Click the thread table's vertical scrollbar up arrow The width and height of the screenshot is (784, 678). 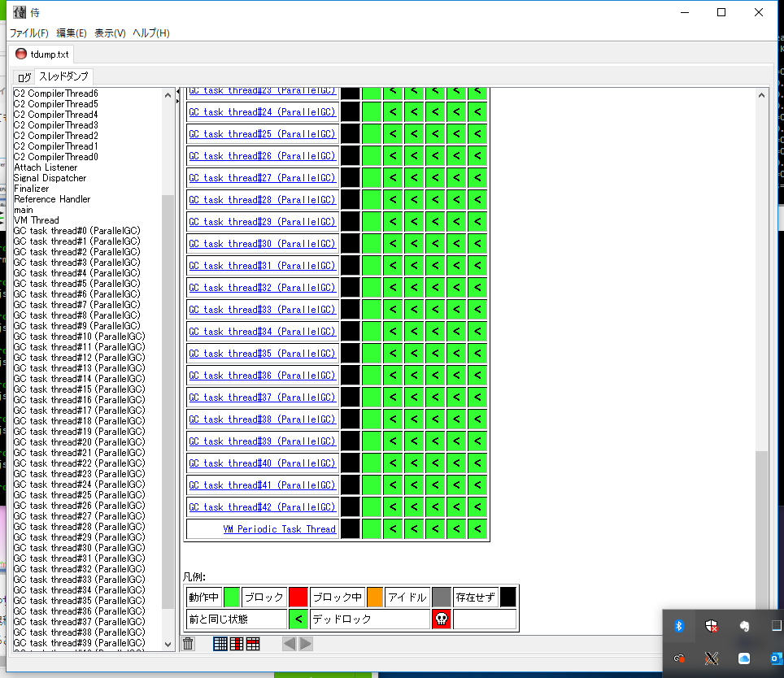point(762,95)
